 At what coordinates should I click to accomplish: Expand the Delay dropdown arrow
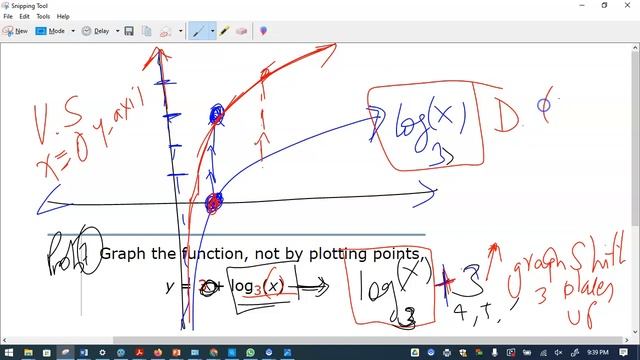(118, 31)
